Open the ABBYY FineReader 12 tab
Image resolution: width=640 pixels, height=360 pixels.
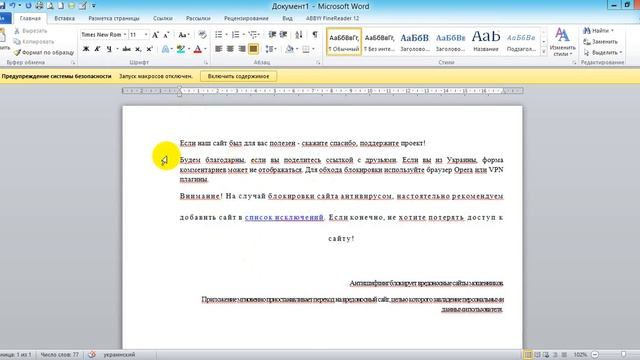333,18
